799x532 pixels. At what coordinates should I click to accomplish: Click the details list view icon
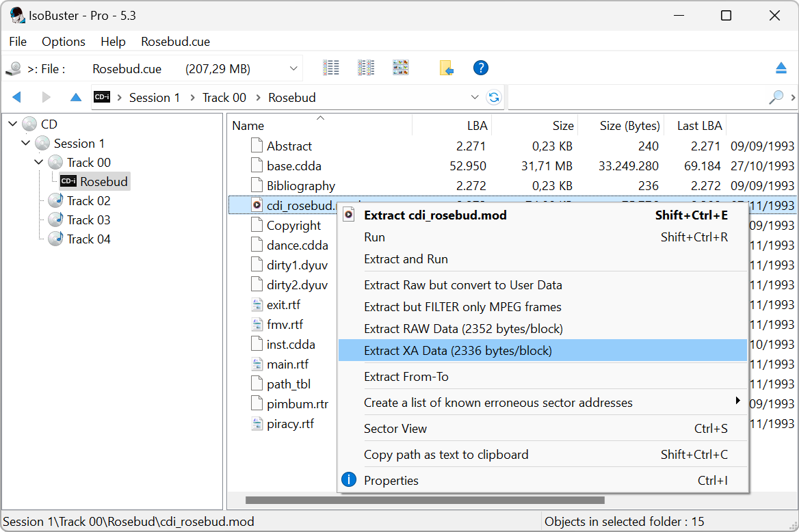(330, 68)
